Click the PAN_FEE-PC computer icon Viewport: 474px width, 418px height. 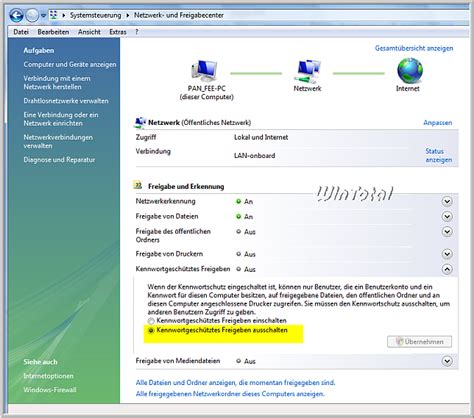coord(204,71)
